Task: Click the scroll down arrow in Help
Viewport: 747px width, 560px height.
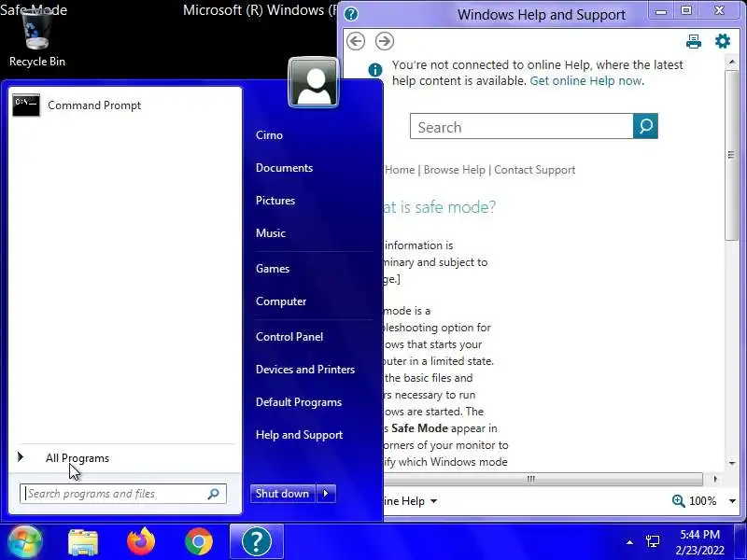Action: click(732, 463)
